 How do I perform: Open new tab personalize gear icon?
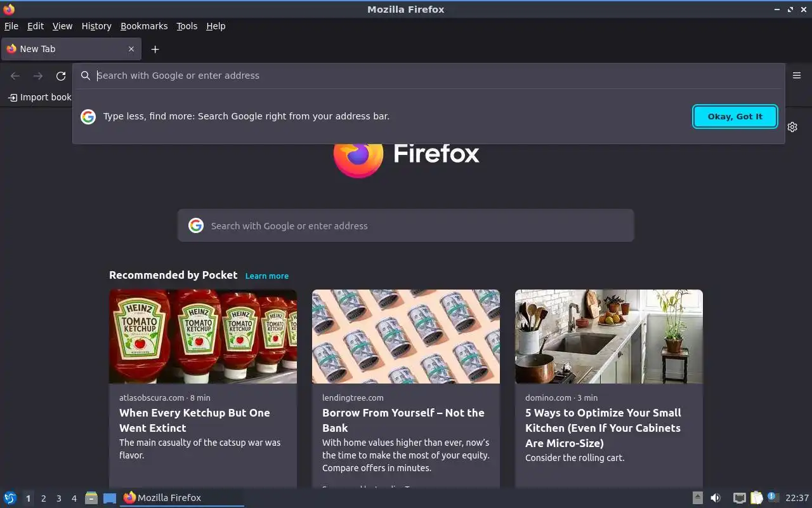tap(792, 127)
